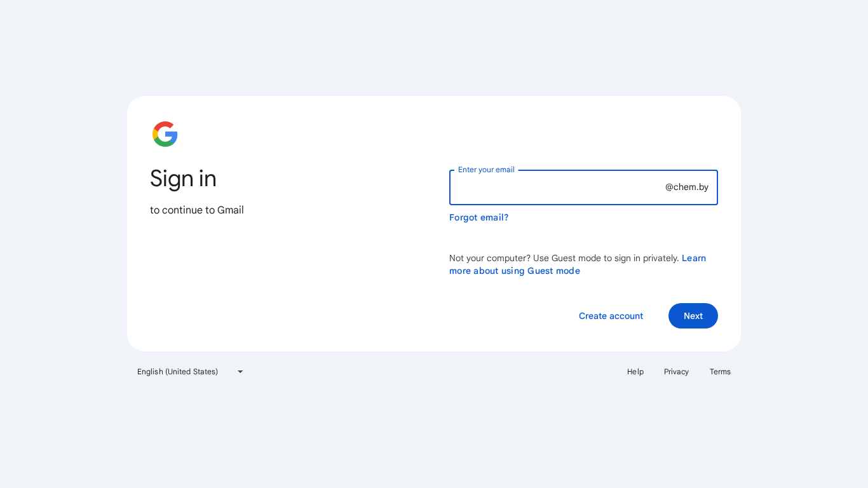Click the language dropdown arrow

(240, 372)
